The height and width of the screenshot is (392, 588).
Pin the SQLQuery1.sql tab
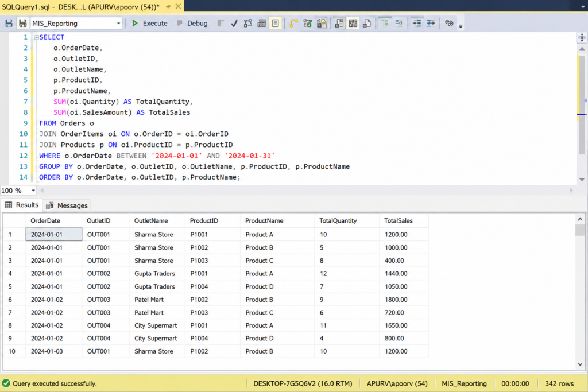click(168, 7)
